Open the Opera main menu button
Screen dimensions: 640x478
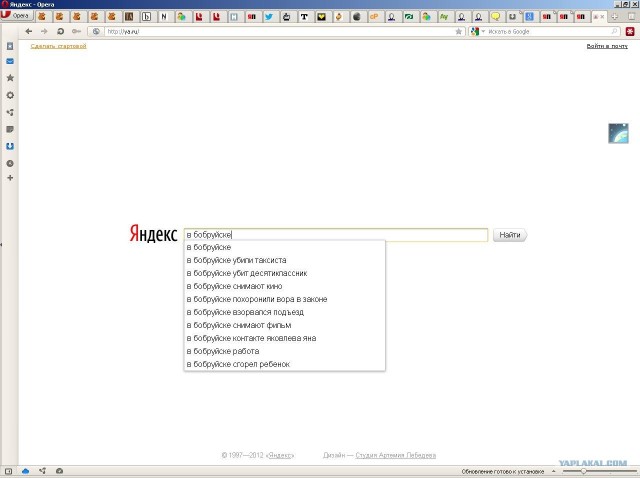pyautogui.click(x=16, y=16)
